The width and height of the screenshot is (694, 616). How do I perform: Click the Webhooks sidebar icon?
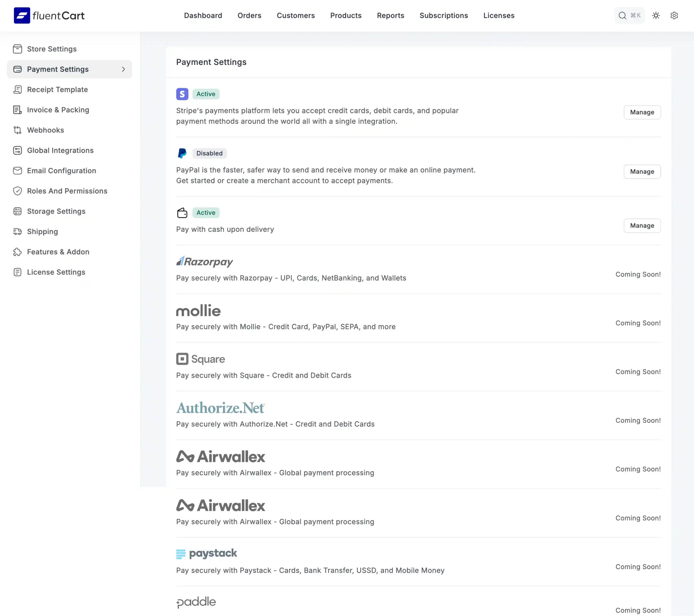pyautogui.click(x=17, y=130)
